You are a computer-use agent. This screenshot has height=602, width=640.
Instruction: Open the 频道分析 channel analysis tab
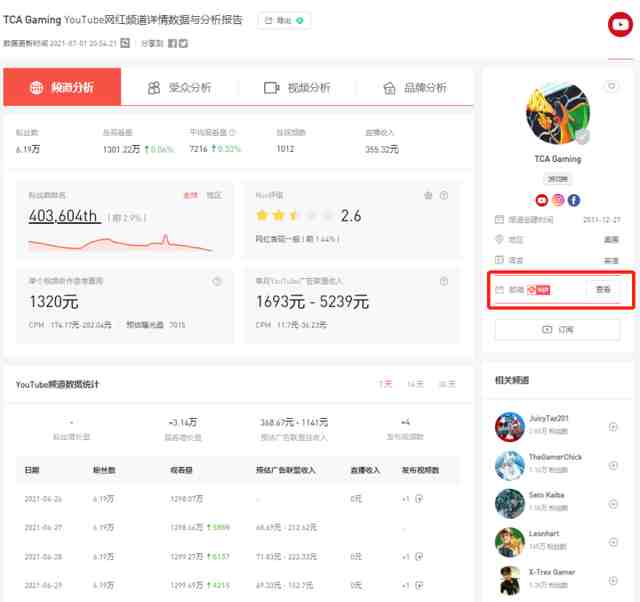coord(62,87)
